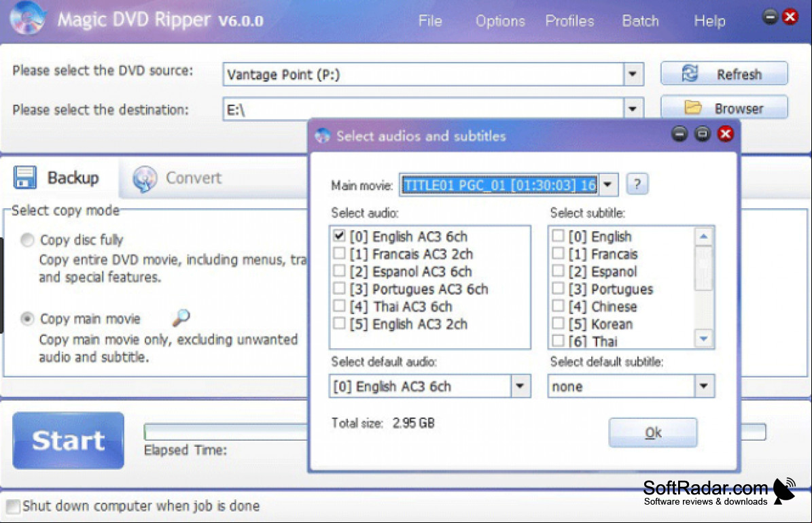The width and height of the screenshot is (812, 523).
Task: Close the Magic DVD Ripper main window
Action: pyautogui.click(x=790, y=17)
